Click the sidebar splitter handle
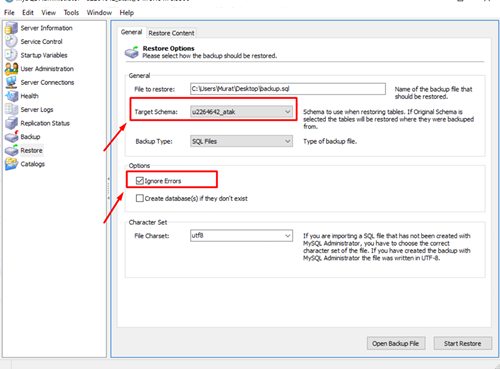This screenshot has height=369, width=500. tap(108, 189)
